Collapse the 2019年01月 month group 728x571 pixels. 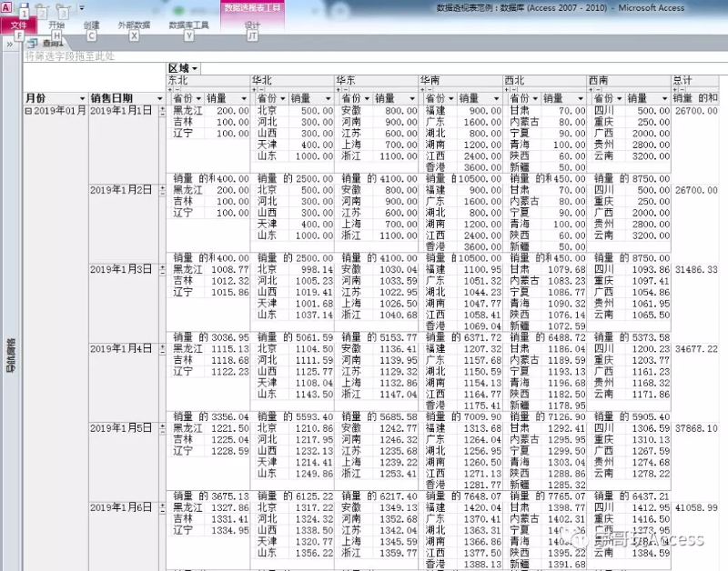tap(27, 110)
